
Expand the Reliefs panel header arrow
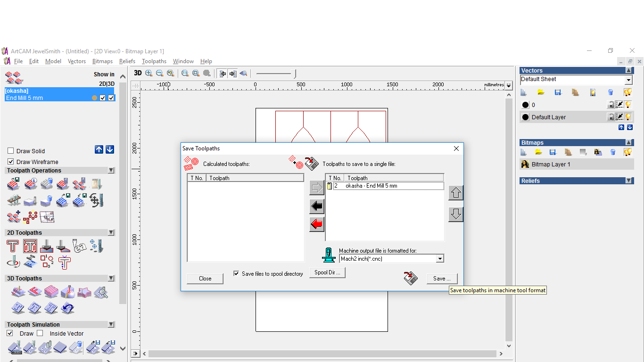coord(629,181)
